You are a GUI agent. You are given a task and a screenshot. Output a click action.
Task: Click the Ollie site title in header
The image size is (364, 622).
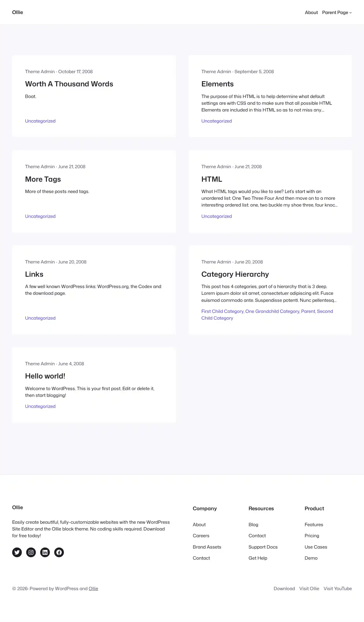pos(18,12)
